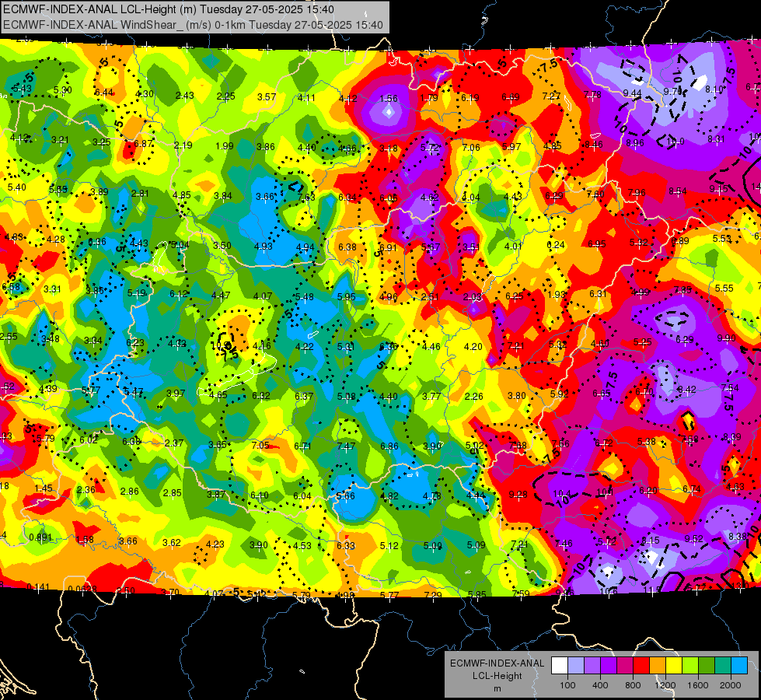761x700 pixels.
Task: Click the WindShear 0-1km title line in the header
Action: tap(193, 25)
